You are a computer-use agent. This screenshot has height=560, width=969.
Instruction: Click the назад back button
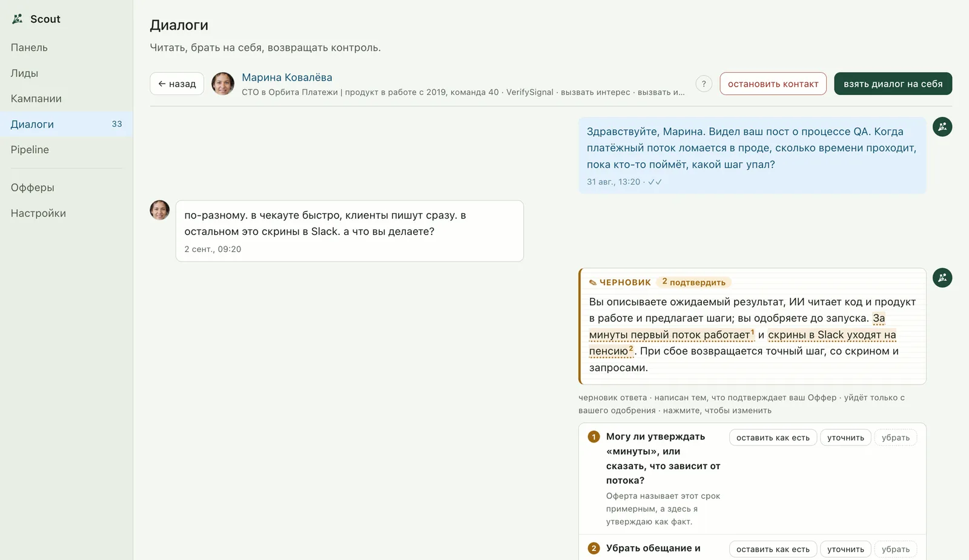tap(177, 84)
